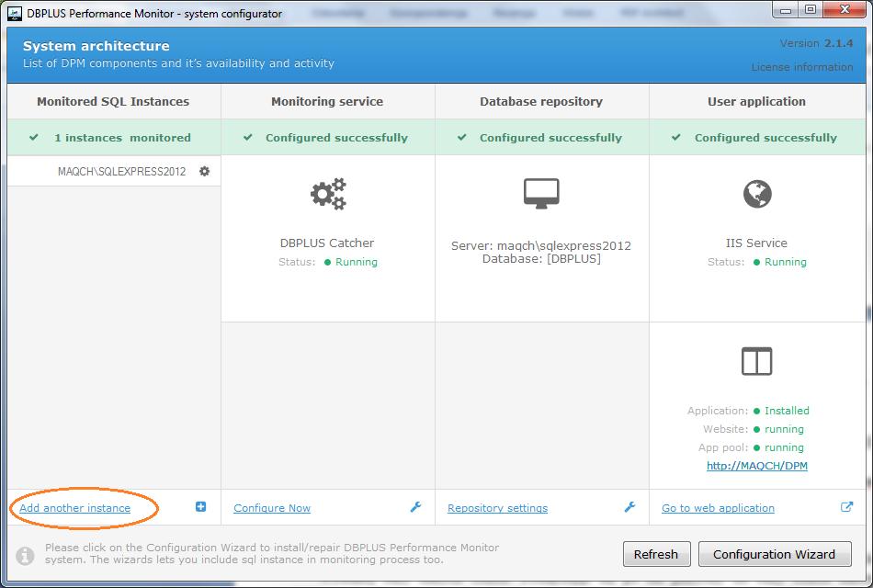Click Configured successfully under Monitoring service

(x=337, y=138)
